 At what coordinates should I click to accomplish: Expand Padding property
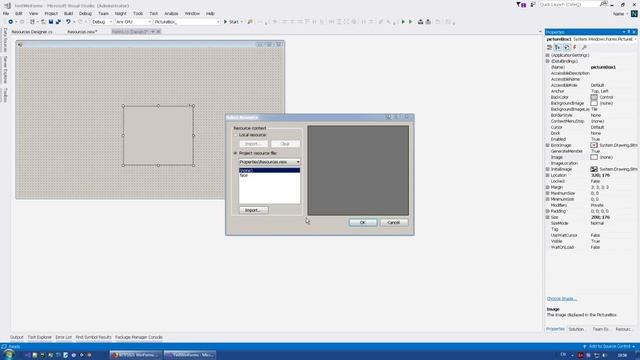point(548,211)
